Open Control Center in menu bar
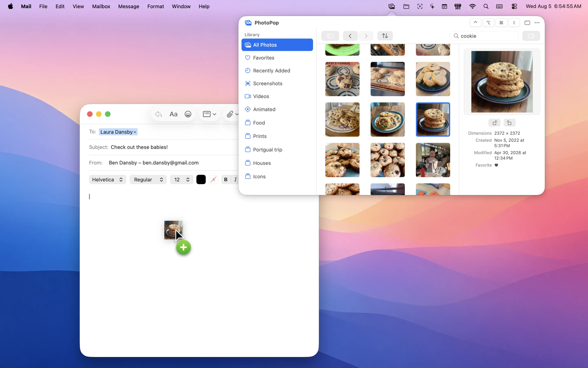The image size is (588, 368). (x=514, y=7)
